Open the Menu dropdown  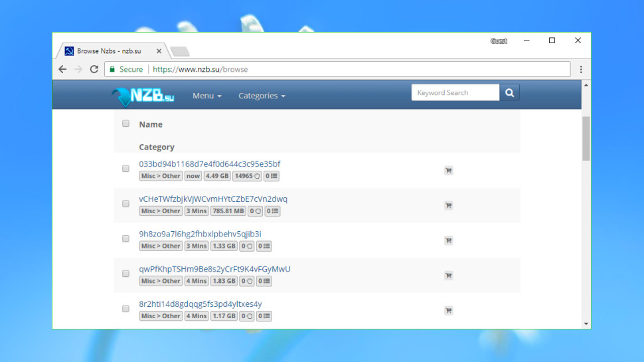point(207,96)
